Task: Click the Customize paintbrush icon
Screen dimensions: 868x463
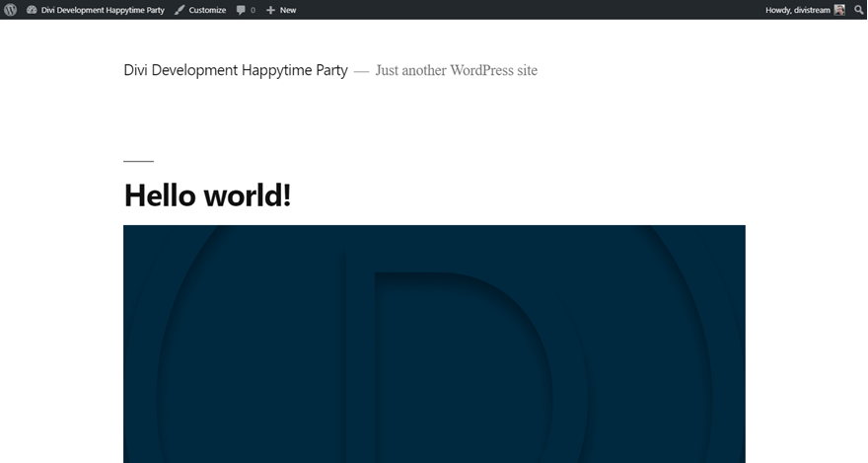Action: pyautogui.click(x=180, y=10)
